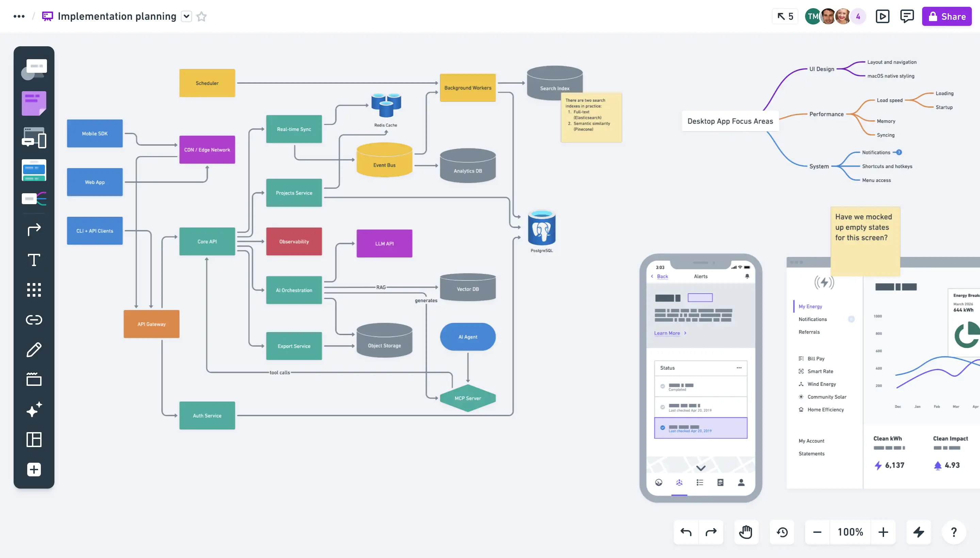Select the Text tool
The image size is (980, 558).
[34, 260]
